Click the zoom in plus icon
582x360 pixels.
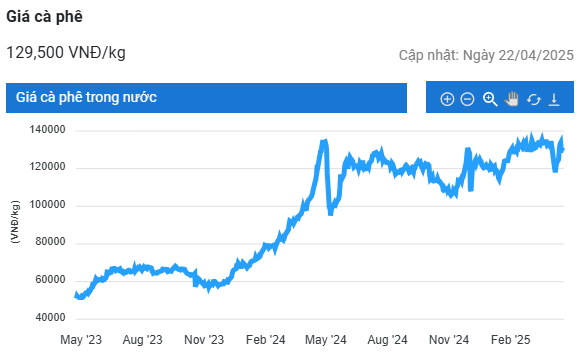(447, 99)
